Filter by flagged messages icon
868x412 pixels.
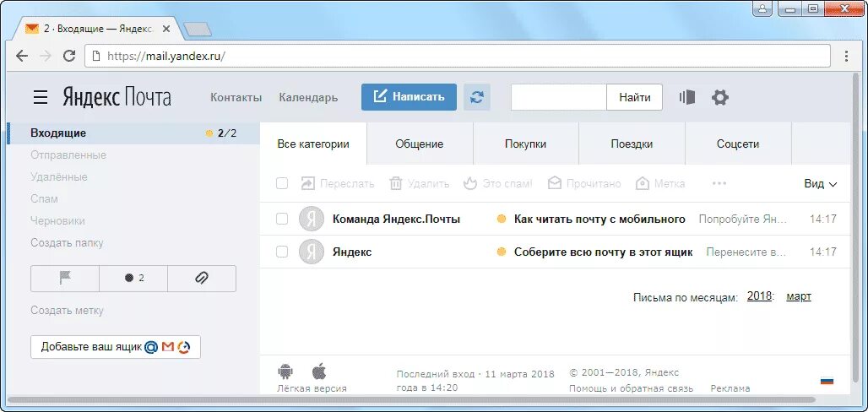[x=65, y=278]
